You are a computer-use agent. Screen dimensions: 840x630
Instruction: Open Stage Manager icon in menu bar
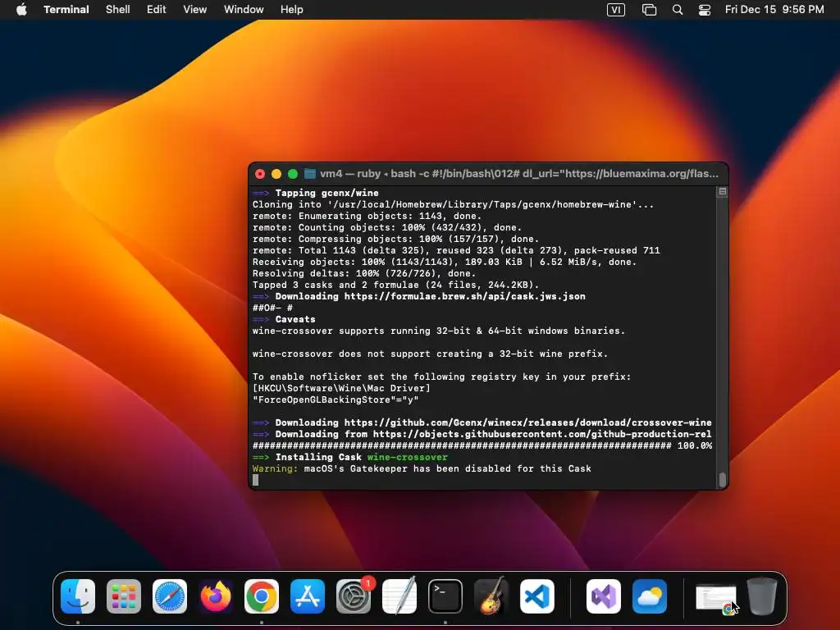pyautogui.click(x=650, y=10)
